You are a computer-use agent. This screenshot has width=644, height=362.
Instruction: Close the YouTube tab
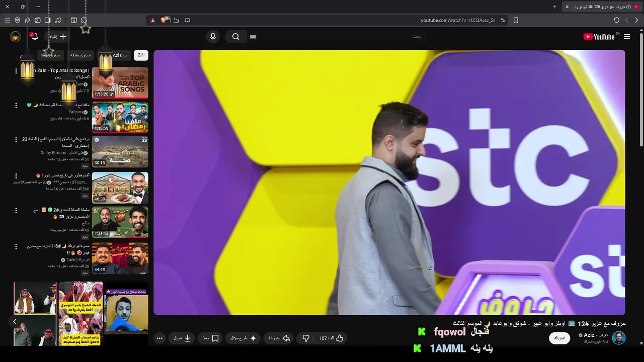point(567,7)
